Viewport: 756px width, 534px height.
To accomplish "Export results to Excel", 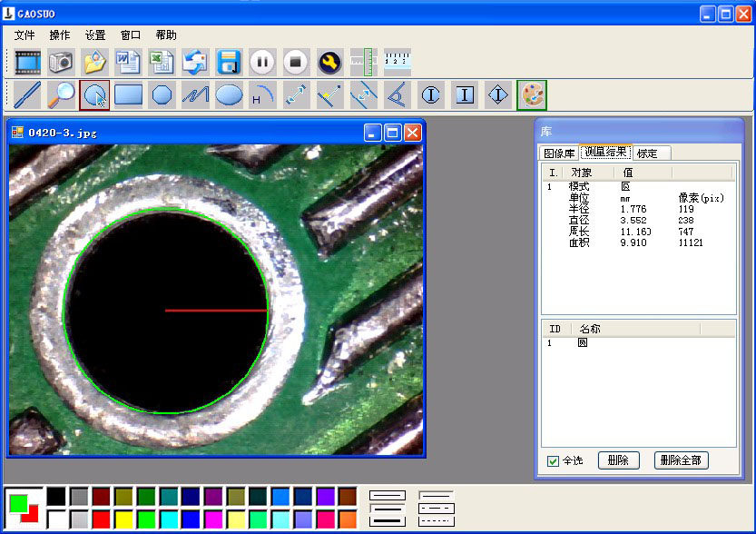I will click(x=162, y=62).
